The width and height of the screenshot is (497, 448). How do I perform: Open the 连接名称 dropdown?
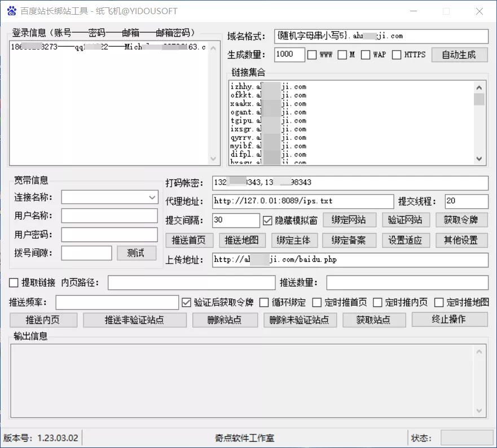(152, 197)
